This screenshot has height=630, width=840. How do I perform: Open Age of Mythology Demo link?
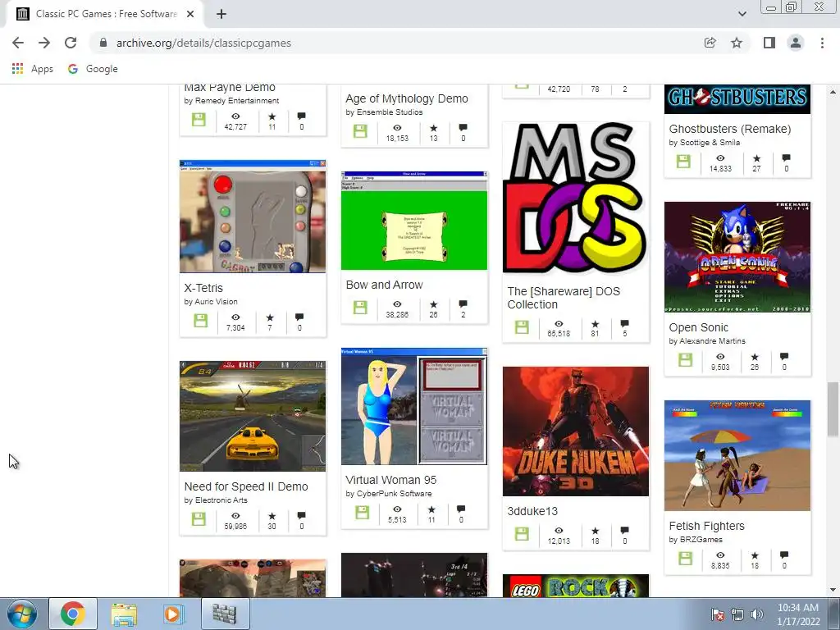[x=407, y=98]
